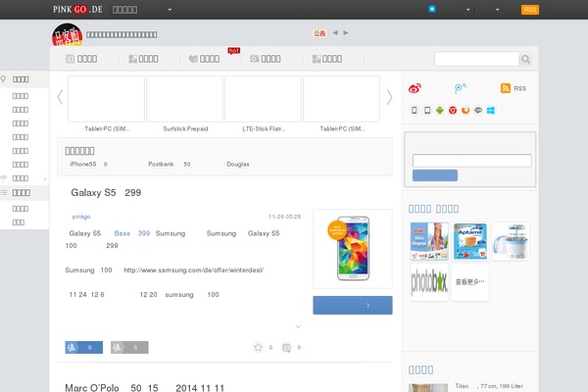588x392 pixels.
Task: Click the 查看更多 view more tile
Action: (469, 281)
